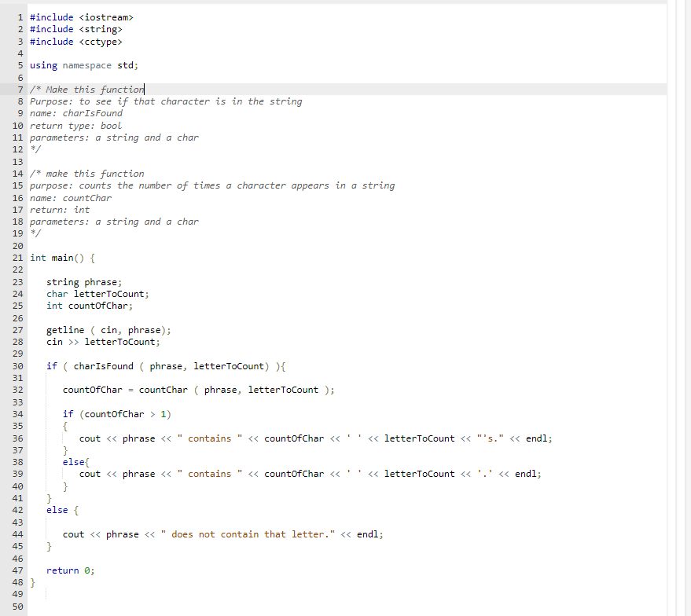
Task: Click the 'name: countChar' comment line
Action: tap(71, 198)
